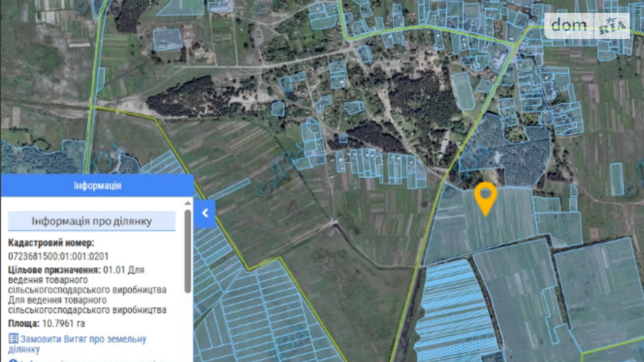Click the list icon beside Замовити Витяг
644x362 pixels.
[13, 339]
